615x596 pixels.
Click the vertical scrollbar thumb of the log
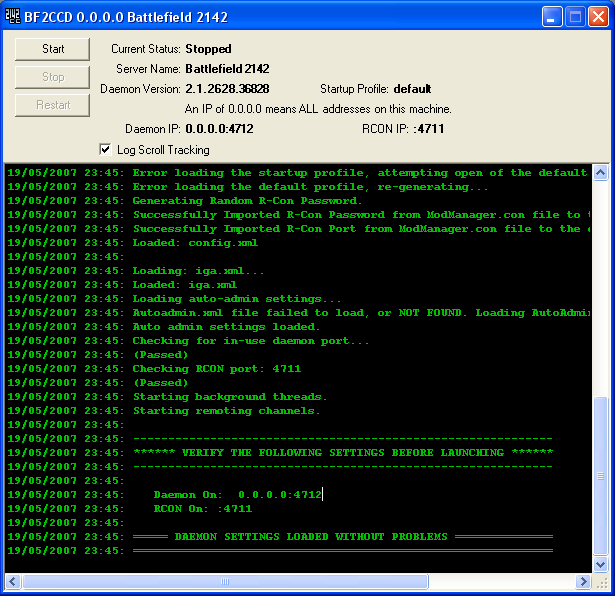[x=600, y=476]
